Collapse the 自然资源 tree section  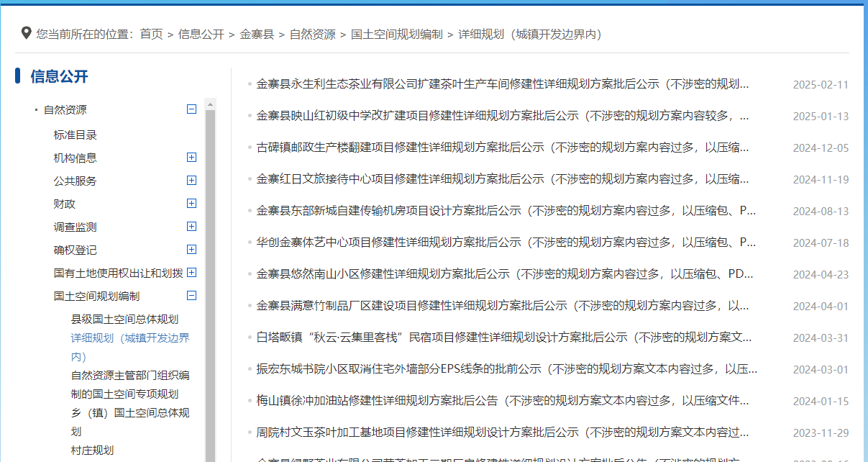point(191,109)
